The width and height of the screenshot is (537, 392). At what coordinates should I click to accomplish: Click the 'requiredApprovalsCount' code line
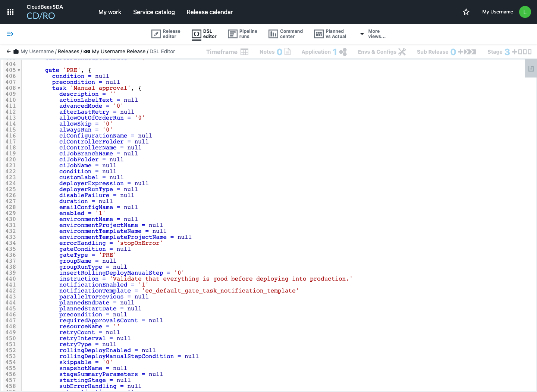click(x=111, y=320)
